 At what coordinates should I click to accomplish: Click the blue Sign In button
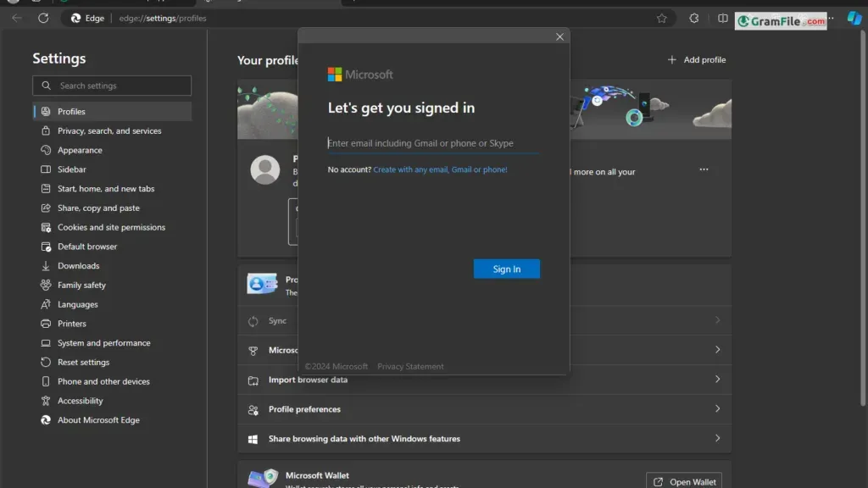(x=507, y=269)
